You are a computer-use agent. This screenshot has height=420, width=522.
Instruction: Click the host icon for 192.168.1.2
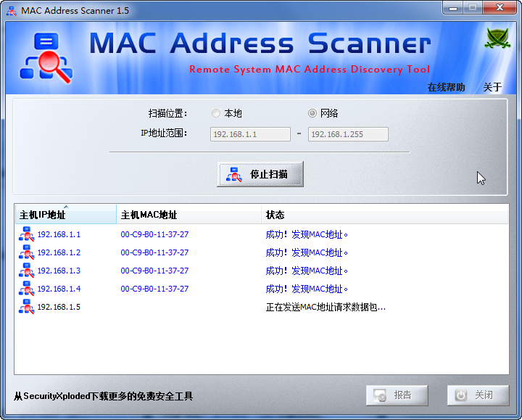click(x=26, y=252)
